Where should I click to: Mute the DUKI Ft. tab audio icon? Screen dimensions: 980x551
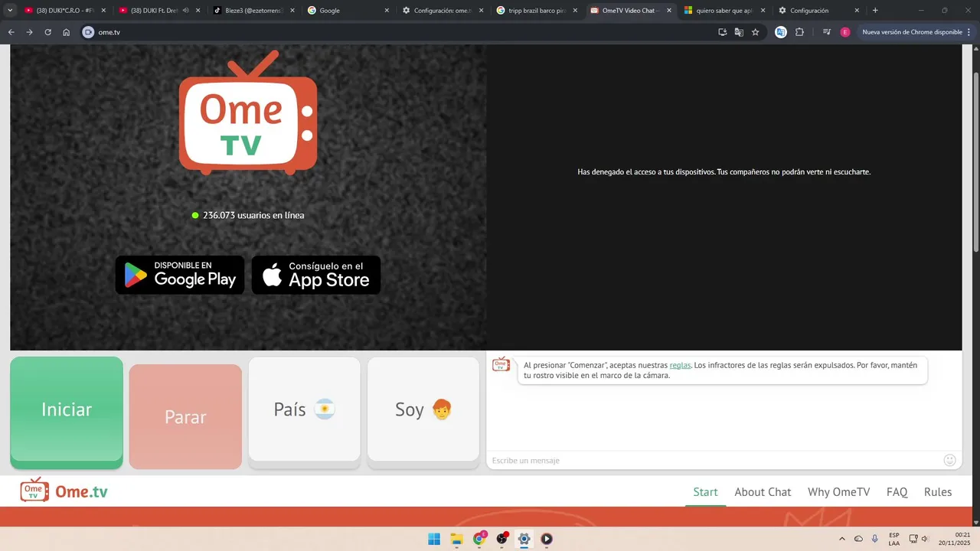coord(186,11)
